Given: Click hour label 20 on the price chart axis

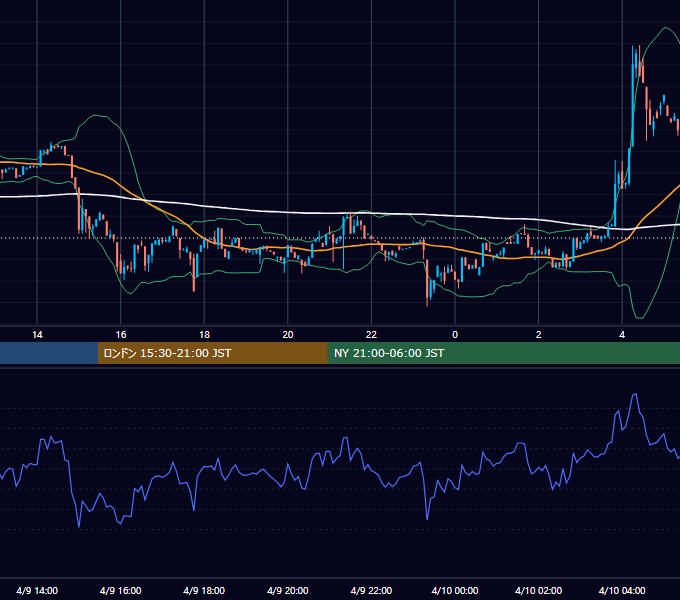Looking at the screenshot, I should tap(288, 335).
